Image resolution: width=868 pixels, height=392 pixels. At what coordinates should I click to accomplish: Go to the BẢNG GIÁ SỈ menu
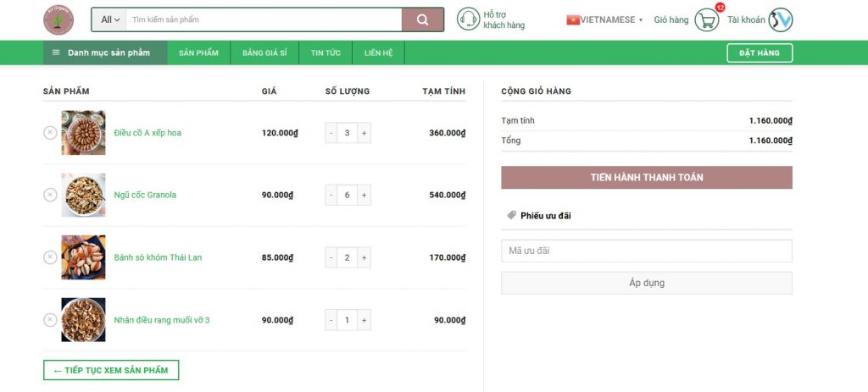(x=264, y=52)
